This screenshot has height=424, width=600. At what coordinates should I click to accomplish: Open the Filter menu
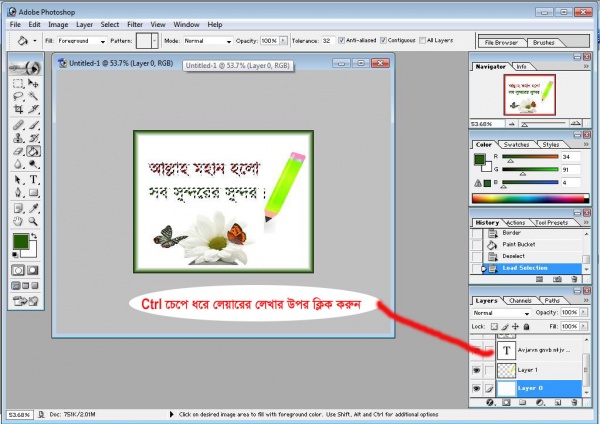pyautogui.click(x=135, y=24)
